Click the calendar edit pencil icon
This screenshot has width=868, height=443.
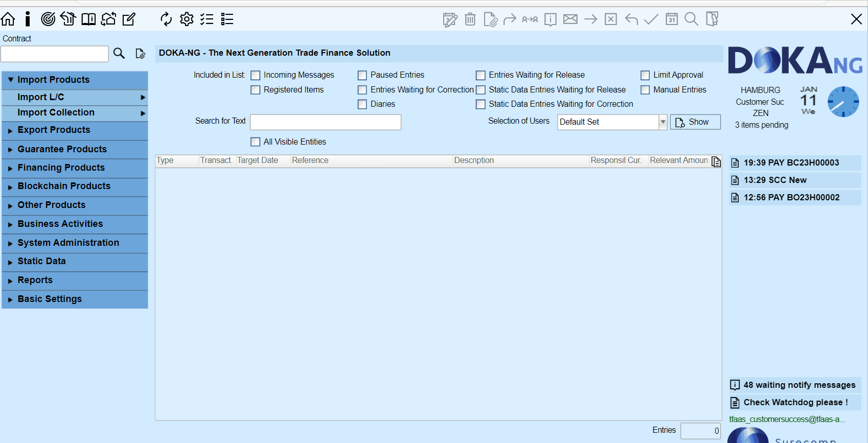coord(450,19)
